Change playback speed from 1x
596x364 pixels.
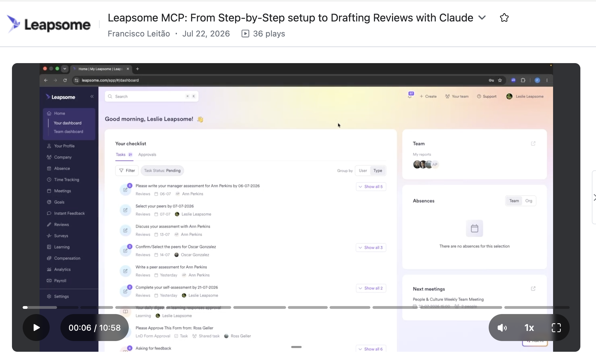pyautogui.click(x=529, y=328)
